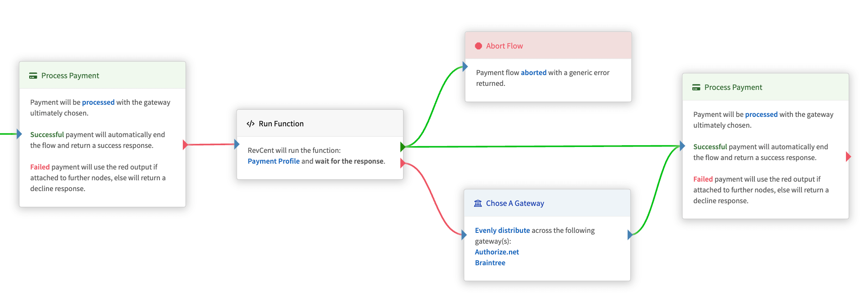The height and width of the screenshot is (303, 868).
Task: Select the Chose A Gateway node title
Action: (x=515, y=203)
